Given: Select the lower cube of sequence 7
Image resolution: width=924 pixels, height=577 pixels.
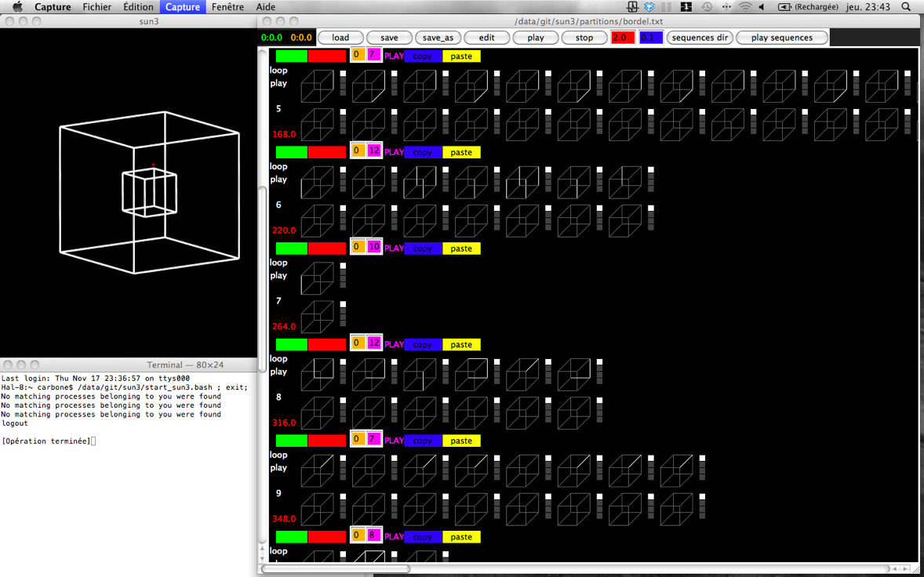Looking at the screenshot, I should [x=318, y=317].
